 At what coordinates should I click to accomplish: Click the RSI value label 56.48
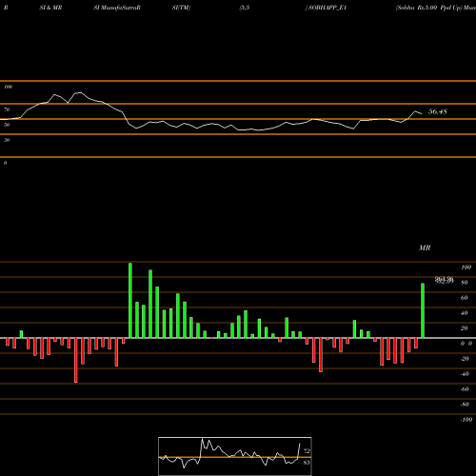coord(438,111)
